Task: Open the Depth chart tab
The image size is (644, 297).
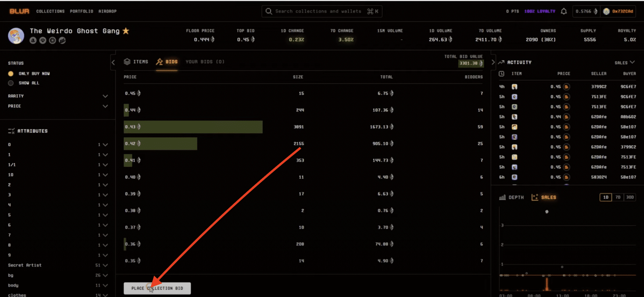Action: click(512, 197)
